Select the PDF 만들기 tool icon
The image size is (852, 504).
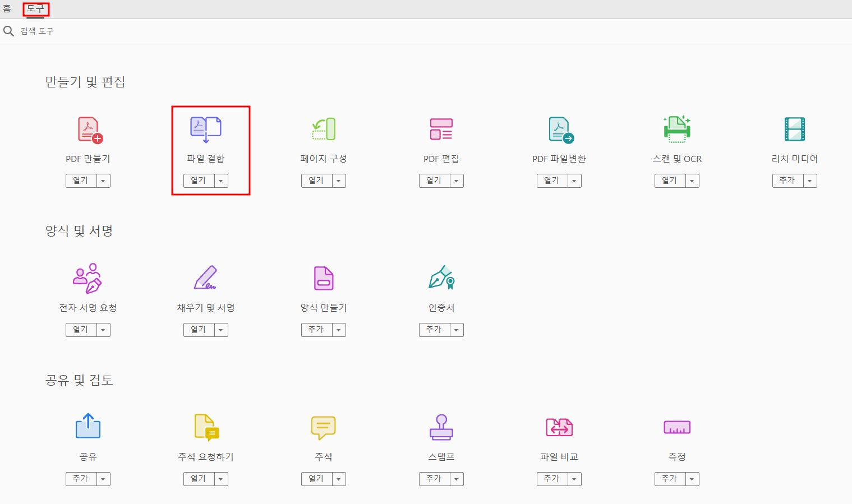click(87, 129)
